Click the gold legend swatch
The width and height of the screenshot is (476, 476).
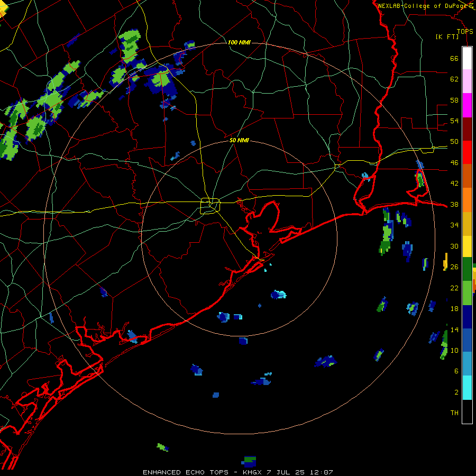pos(467,224)
